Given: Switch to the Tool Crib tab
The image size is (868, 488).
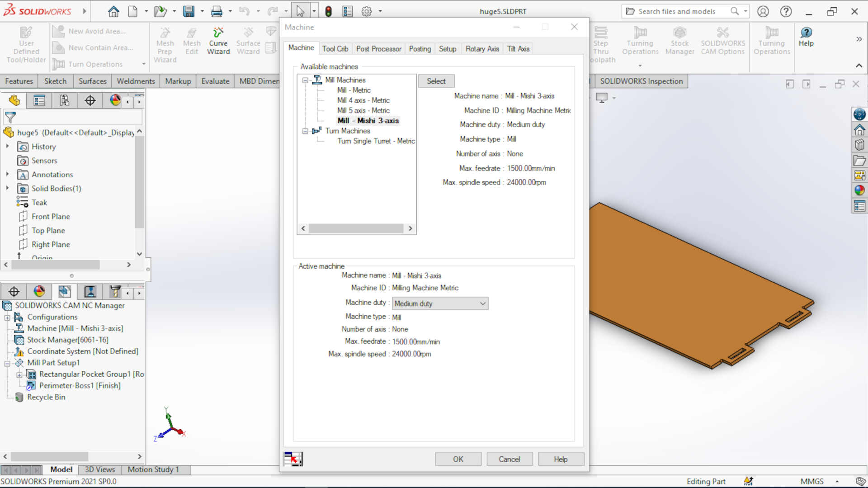Looking at the screenshot, I should pyautogui.click(x=335, y=48).
